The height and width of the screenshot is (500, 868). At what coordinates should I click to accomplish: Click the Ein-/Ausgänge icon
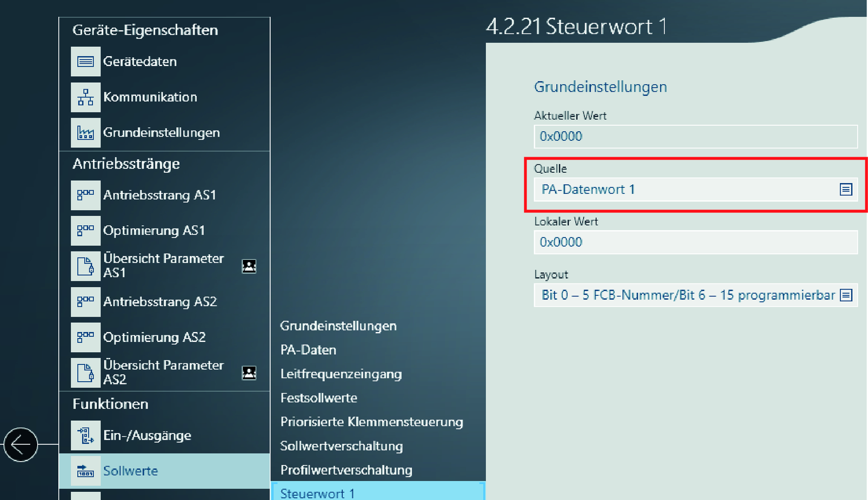(85, 435)
